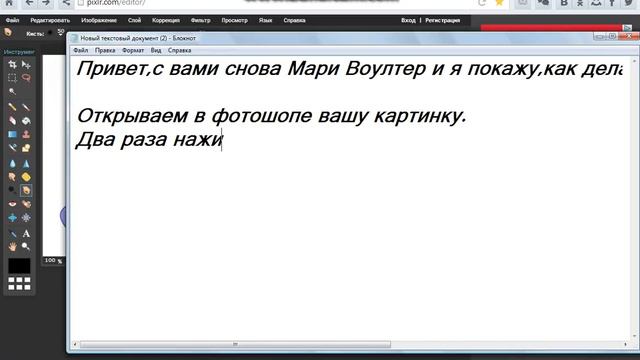
Task: Select the Color Picker eyedropper tool
Action: pos(12,233)
